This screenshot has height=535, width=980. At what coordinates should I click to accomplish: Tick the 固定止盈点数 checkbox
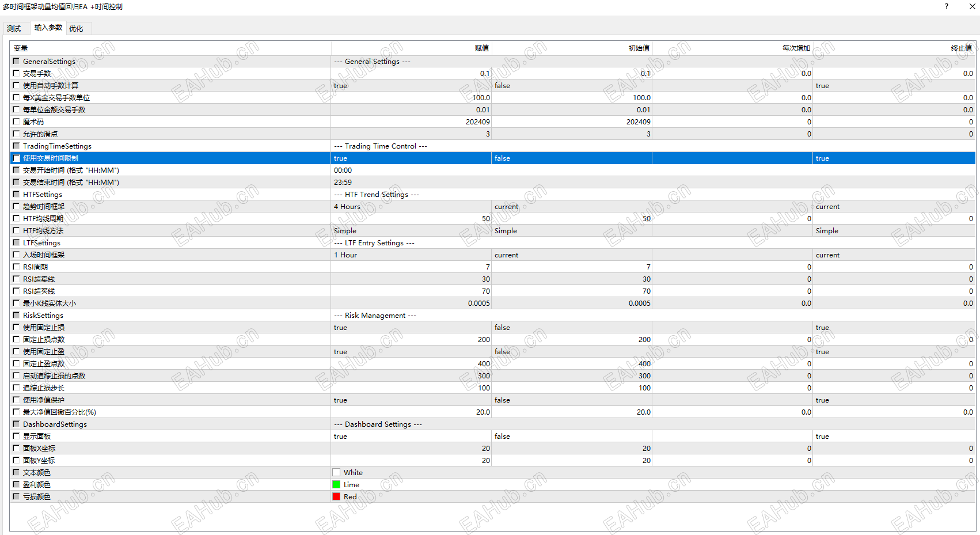[x=16, y=363]
